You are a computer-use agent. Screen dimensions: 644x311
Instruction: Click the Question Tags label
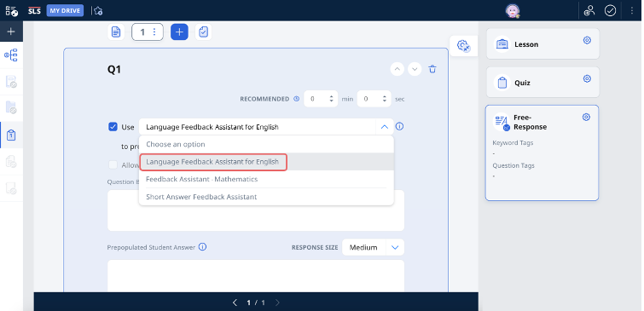tap(513, 166)
